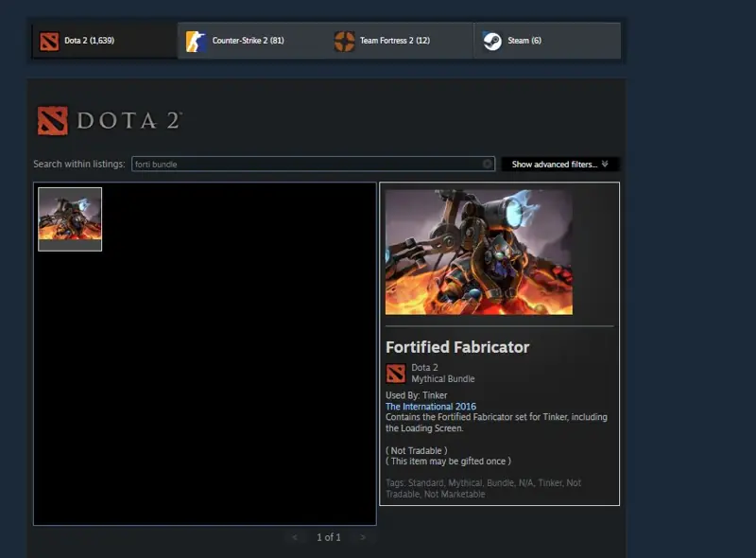Click the set contents description text
The height and width of the screenshot is (558, 756).
(496, 423)
